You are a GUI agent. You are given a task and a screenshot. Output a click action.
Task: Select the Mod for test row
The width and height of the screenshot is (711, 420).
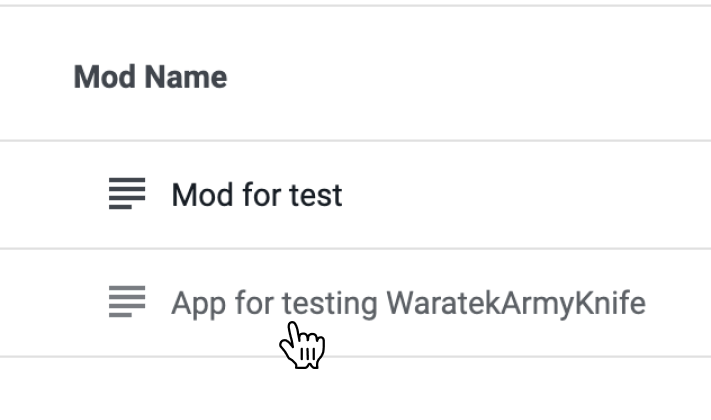[356, 195]
